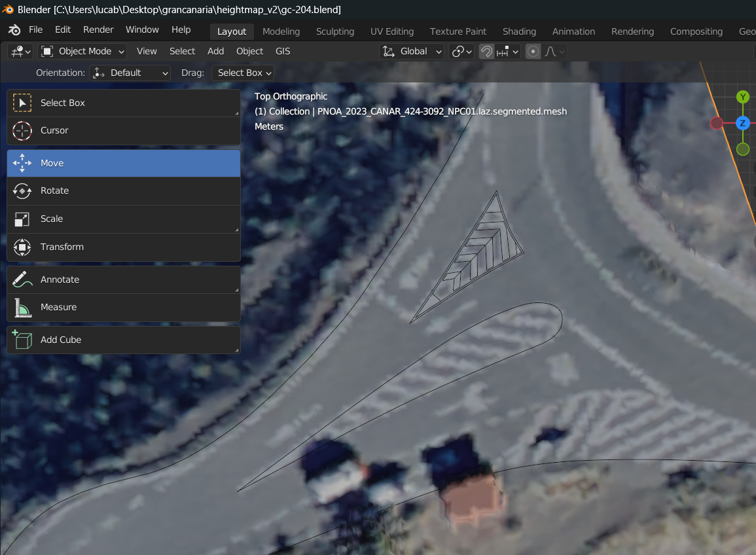Open the Edit menu

(x=63, y=29)
